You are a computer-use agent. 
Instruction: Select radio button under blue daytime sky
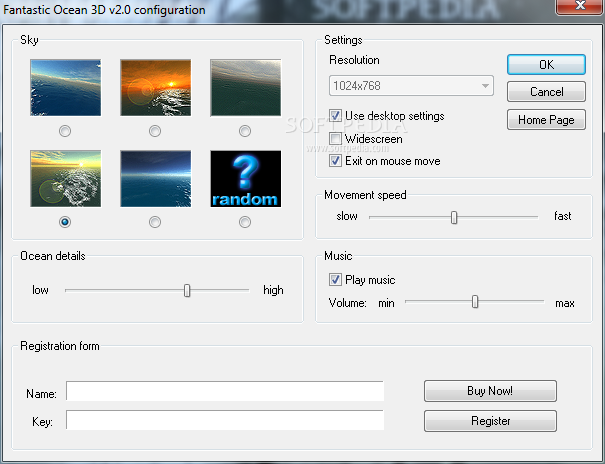click(x=65, y=131)
